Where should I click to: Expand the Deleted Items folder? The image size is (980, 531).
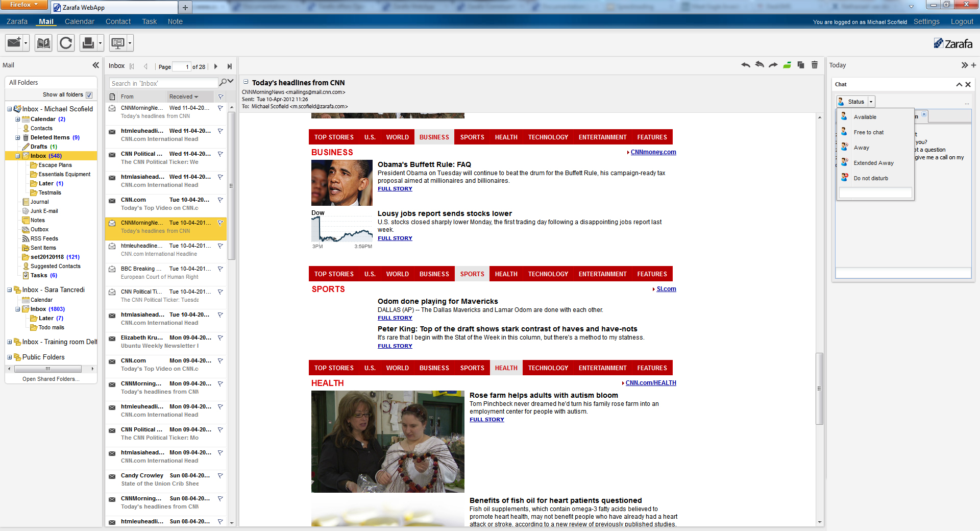click(17, 137)
